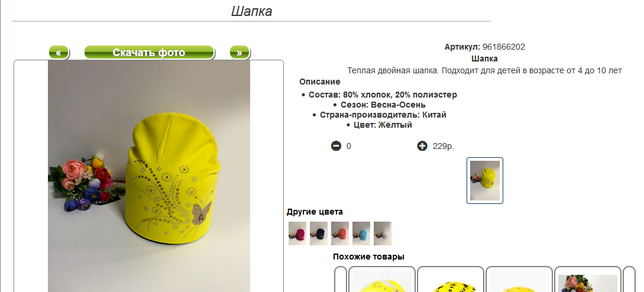
Task: Open the large yellow hat product photo
Action: pyautogui.click(x=149, y=176)
